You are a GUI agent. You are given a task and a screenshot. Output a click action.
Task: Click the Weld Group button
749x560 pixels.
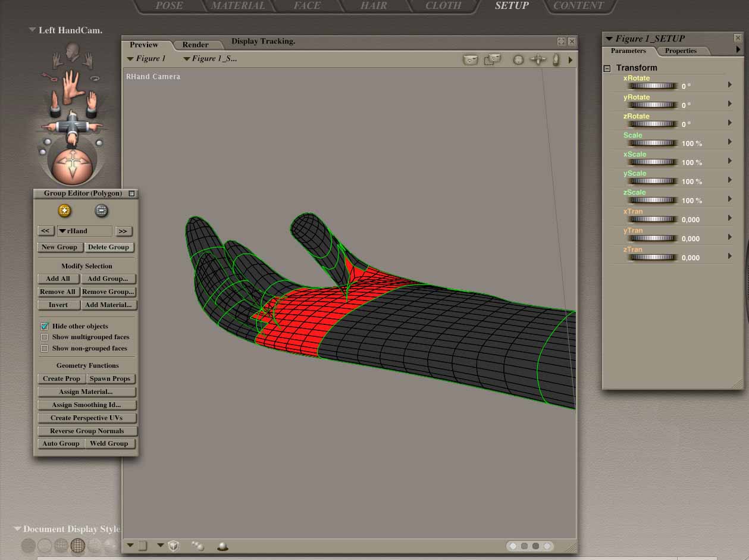[x=109, y=444]
